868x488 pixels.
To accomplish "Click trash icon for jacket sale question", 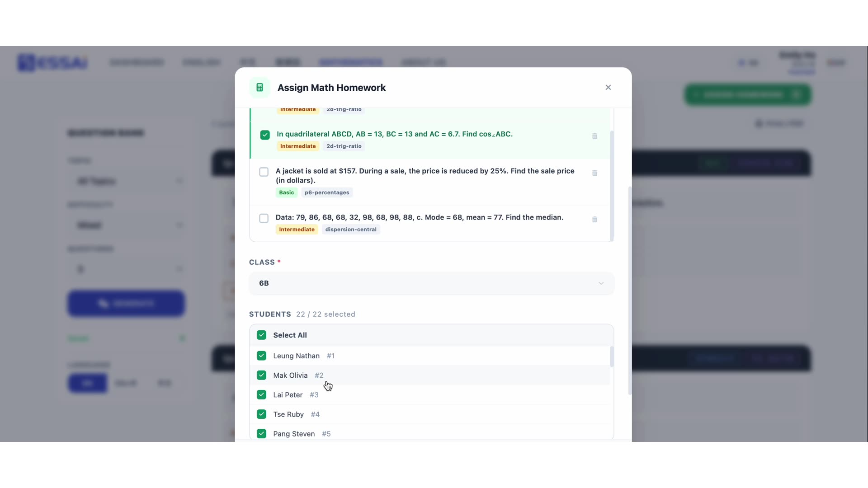I will 594,173.
